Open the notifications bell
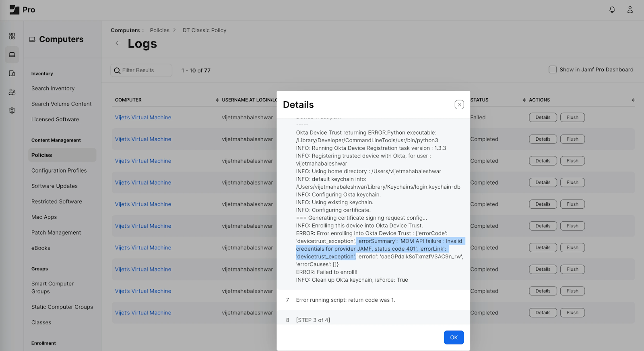 (x=612, y=10)
